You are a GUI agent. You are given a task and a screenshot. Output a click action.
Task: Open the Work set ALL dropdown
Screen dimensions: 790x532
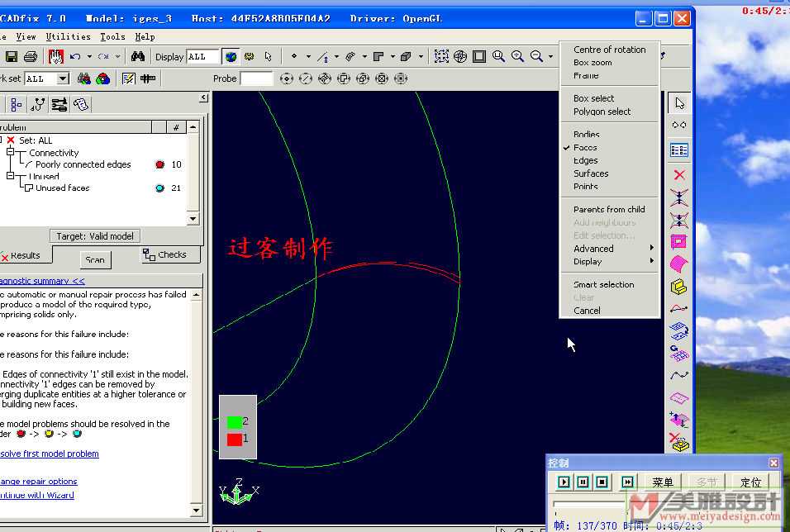(63, 78)
